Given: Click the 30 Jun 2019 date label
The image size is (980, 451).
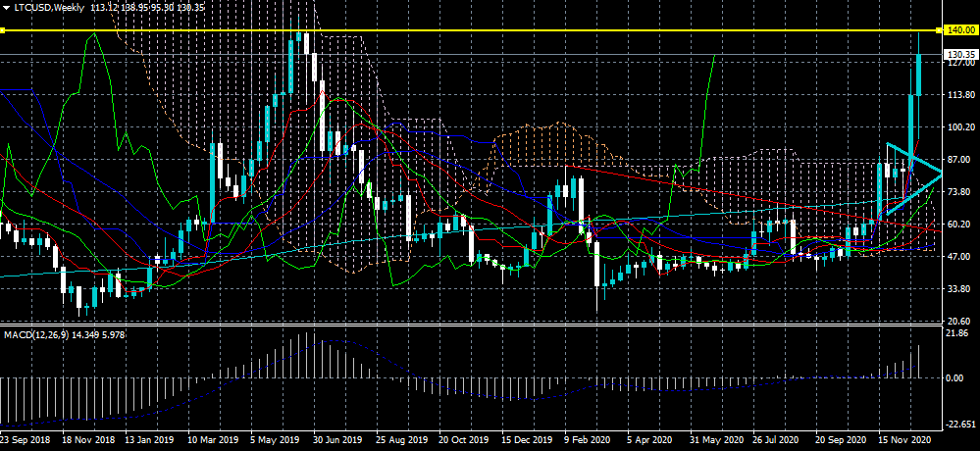Looking at the screenshot, I should (x=336, y=439).
